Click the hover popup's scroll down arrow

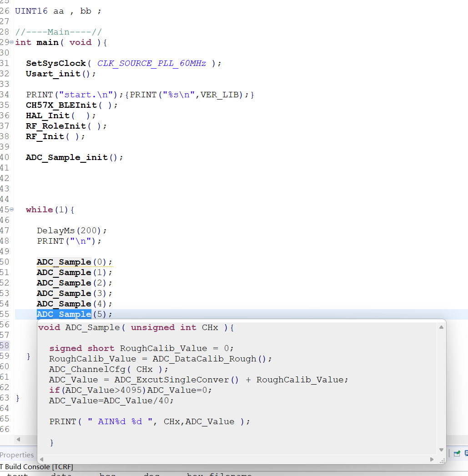point(441,450)
